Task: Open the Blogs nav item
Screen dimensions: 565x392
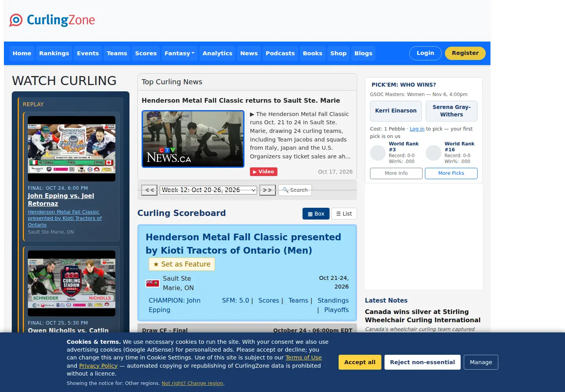Action: click(363, 53)
